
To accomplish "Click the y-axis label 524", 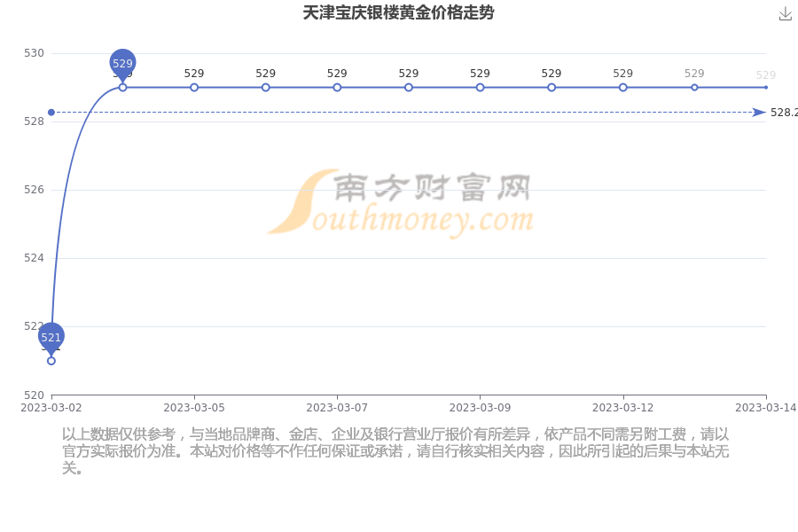I will [x=34, y=258].
